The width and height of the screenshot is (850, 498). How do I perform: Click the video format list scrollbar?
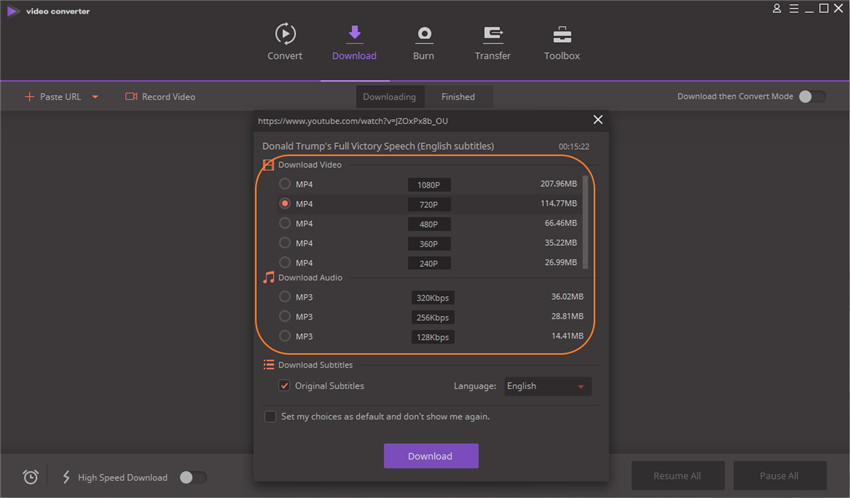pos(585,222)
